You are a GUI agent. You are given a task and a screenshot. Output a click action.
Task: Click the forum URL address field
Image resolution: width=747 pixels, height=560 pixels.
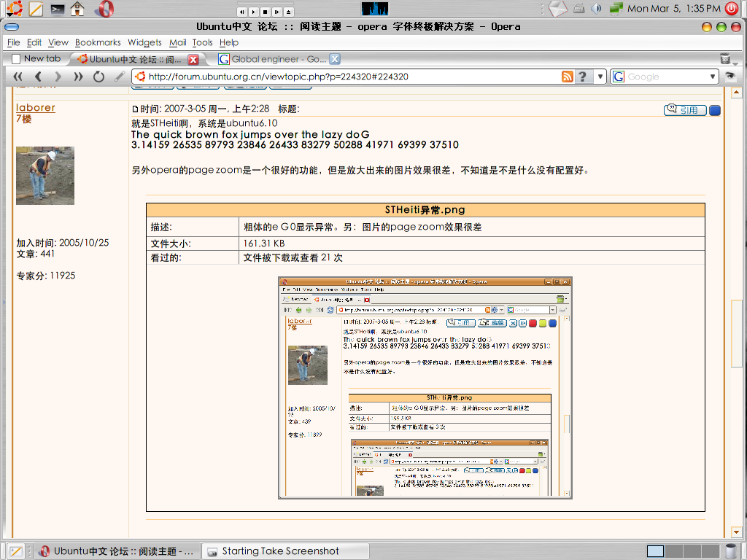pyautogui.click(x=352, y=77)
